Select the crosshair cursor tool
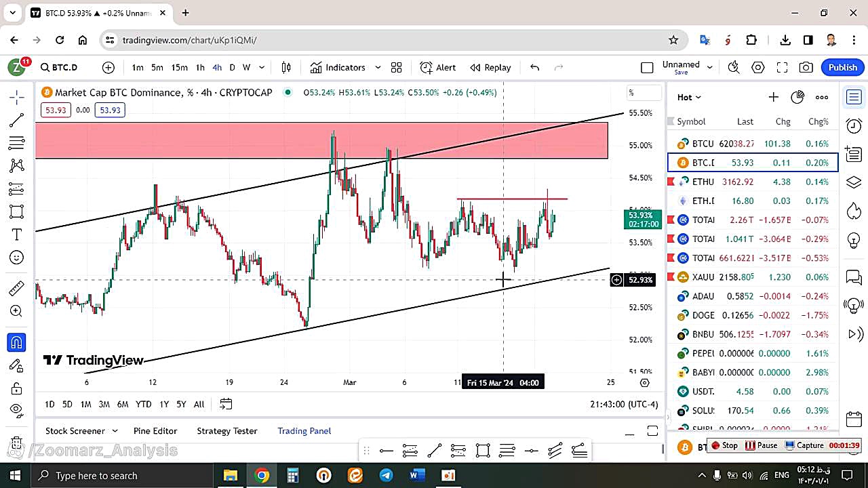 pyautogui.click(x=17, y=97)
